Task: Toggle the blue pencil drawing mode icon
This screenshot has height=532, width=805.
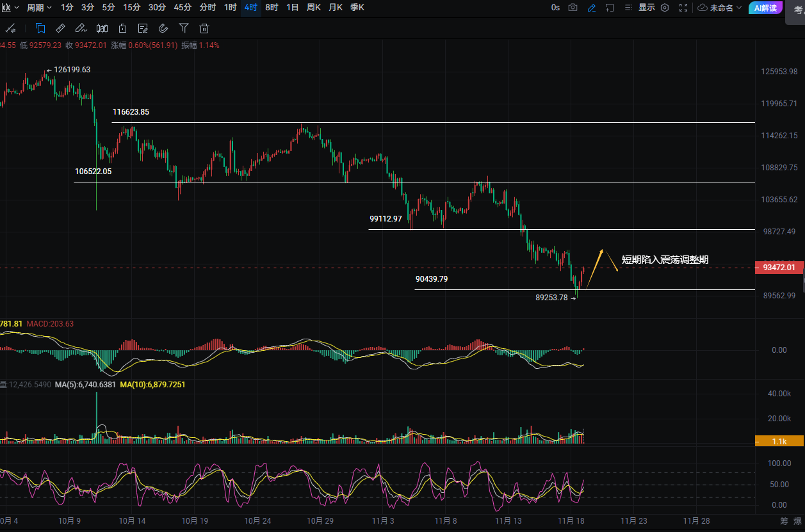Action: [591, 8]
